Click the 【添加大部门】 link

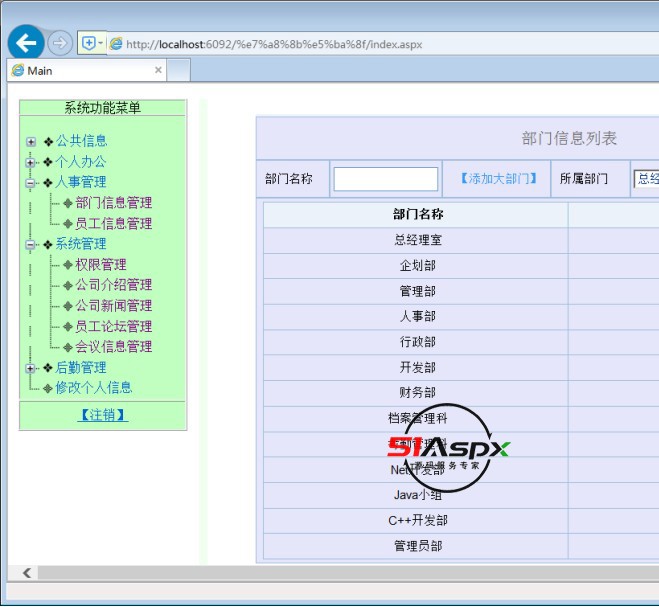[498, 179]
